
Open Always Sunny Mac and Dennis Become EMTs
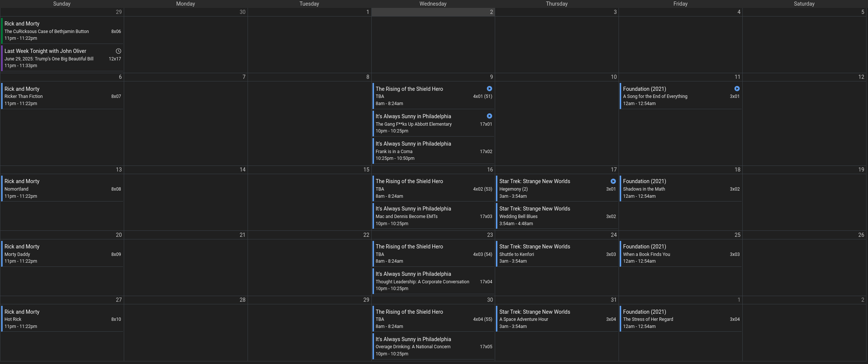433,216
